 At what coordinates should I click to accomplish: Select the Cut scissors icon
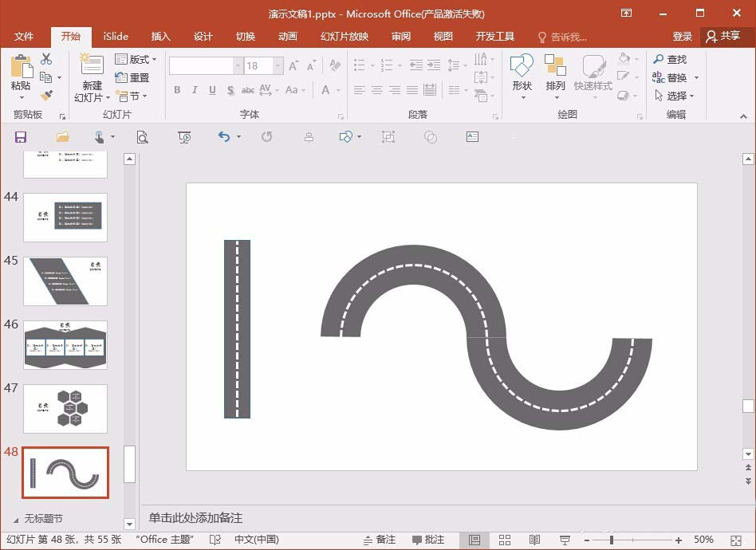pyautogui.click(x=46, y=59)
